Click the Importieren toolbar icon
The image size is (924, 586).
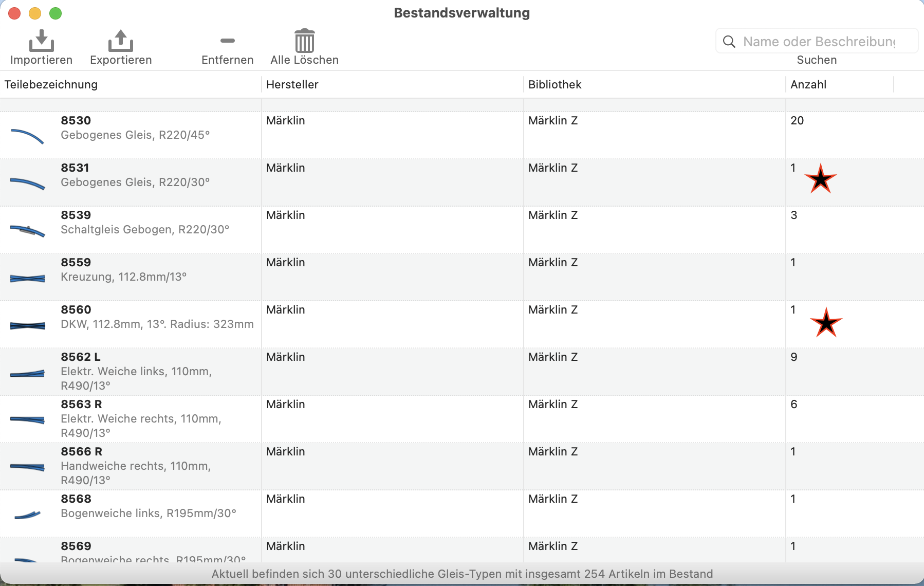[x=42, y=41]
